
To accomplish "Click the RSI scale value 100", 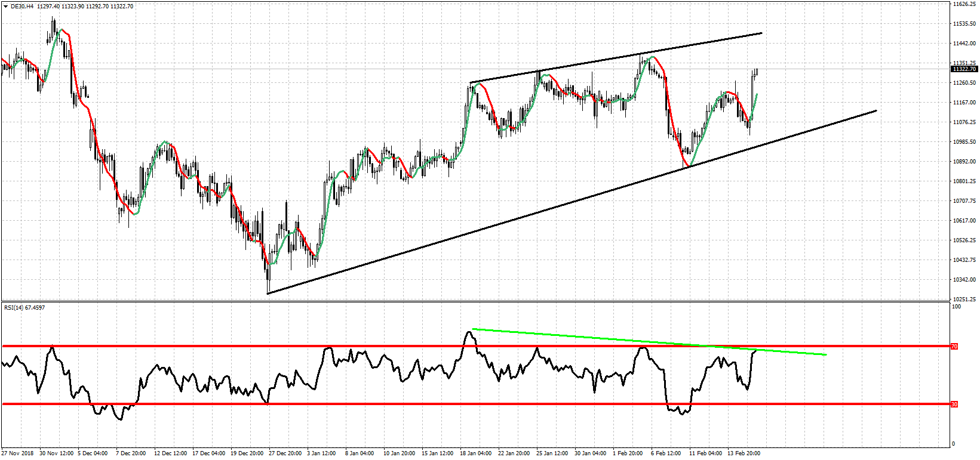I will pyautogui.click(x=956, y=307).
